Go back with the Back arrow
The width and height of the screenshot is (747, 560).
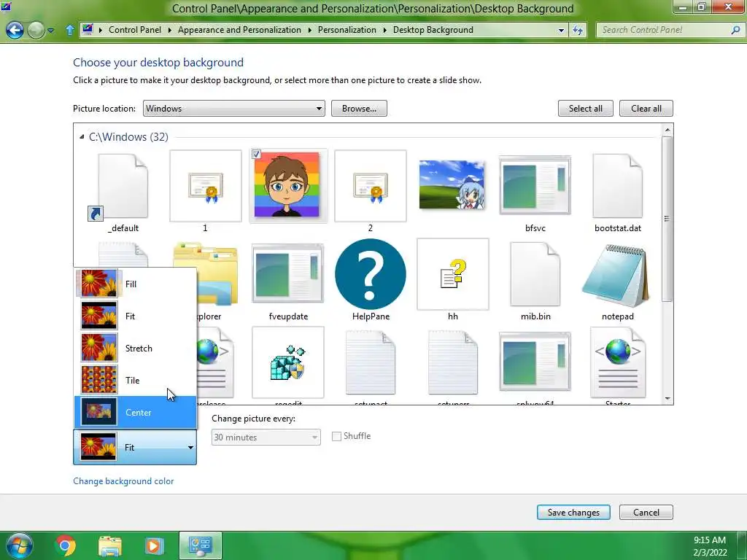tap(15, 30)
